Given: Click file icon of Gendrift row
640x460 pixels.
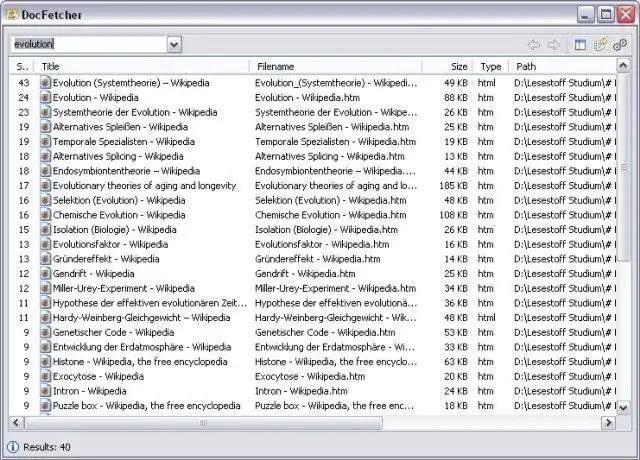Looking at the screenshot, I should 45,274.
